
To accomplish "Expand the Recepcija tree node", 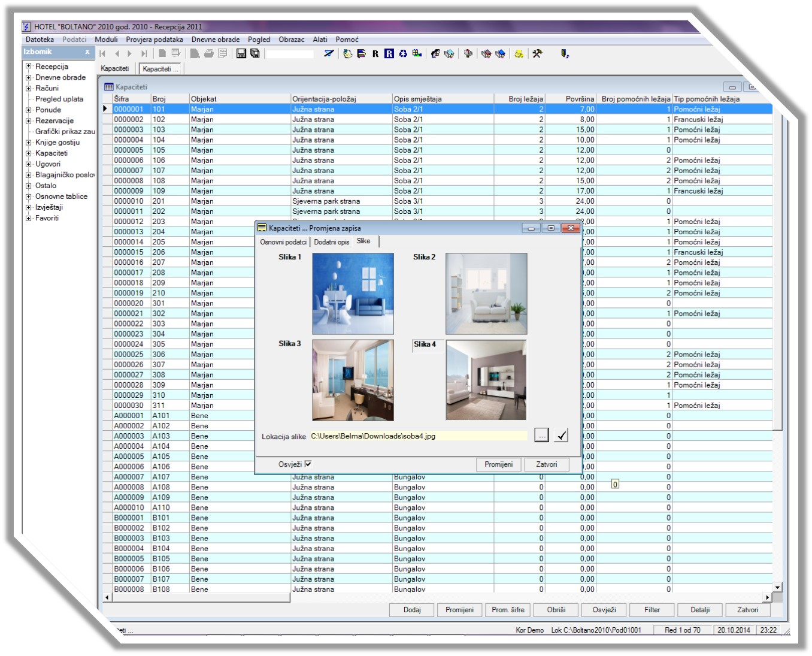I will click(28, 66).
